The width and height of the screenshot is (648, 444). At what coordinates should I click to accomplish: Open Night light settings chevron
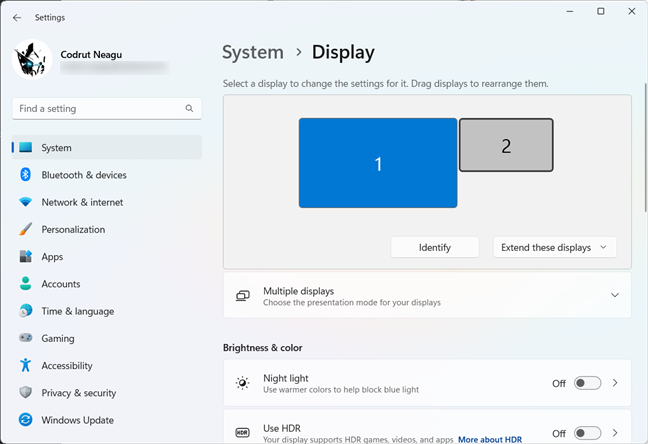click(615, 383)
